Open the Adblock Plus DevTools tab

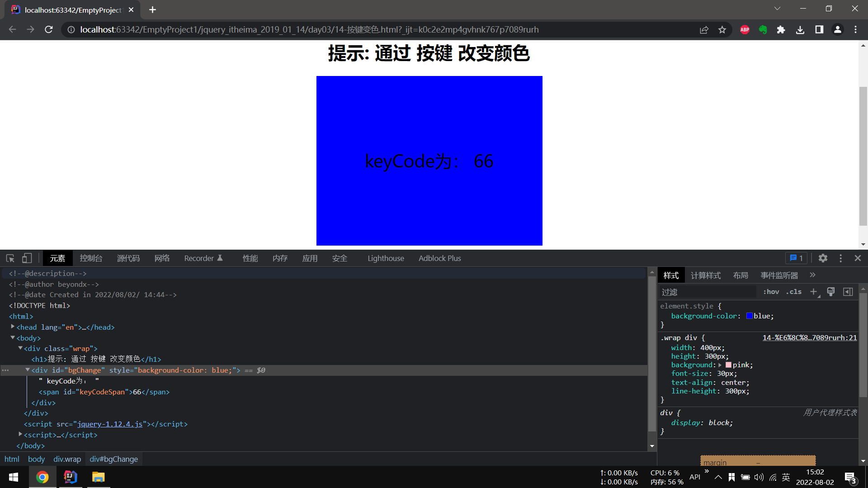439,258
